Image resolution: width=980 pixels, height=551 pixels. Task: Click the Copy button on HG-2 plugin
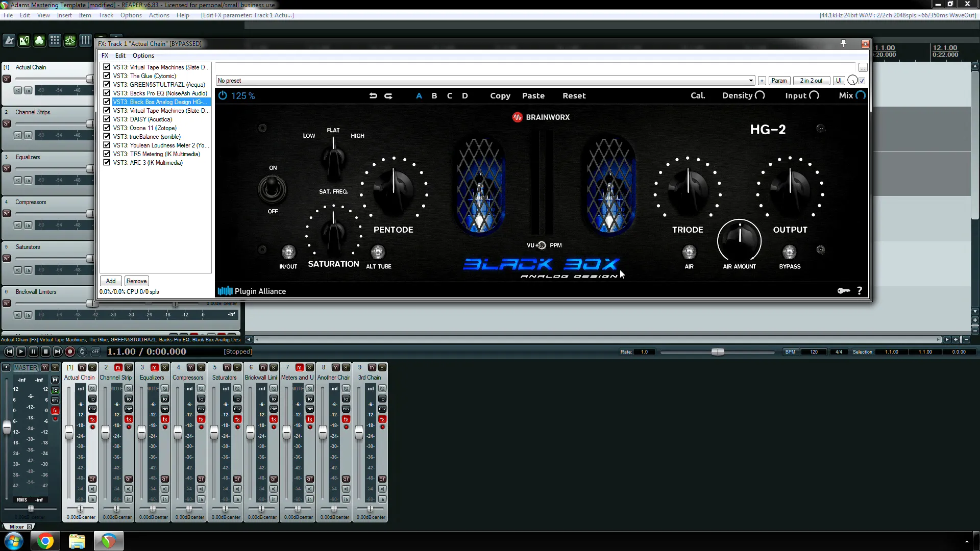click(x=499, y=95)
